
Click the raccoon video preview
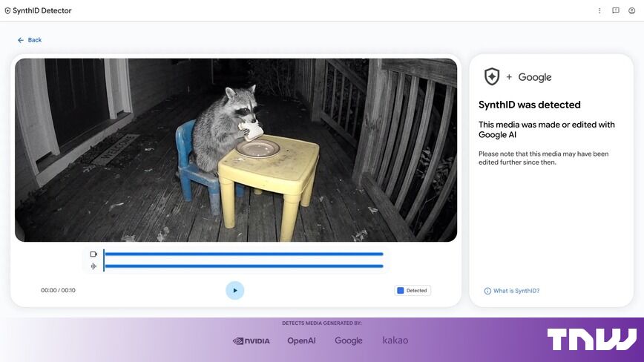click(236, 150)
